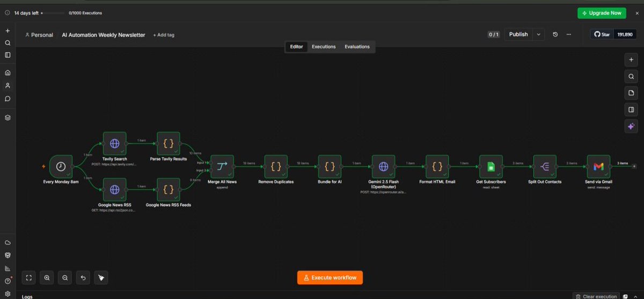Click the plus connector after Send via Gmail

[x=634, y=166]
